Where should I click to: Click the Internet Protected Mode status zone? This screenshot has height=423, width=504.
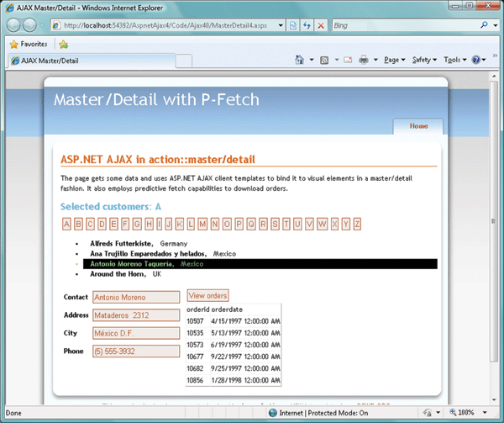(318, 413)
